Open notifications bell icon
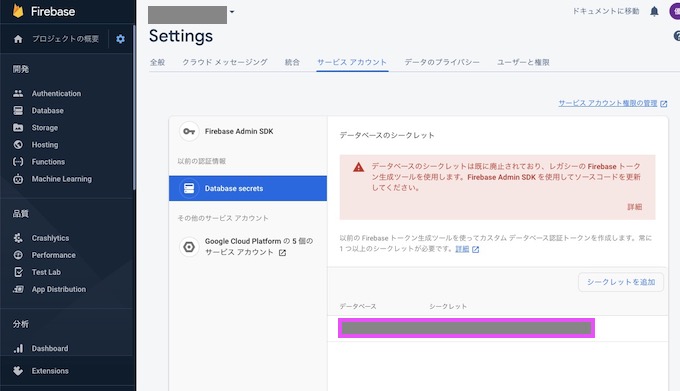Viewport: 680px width, 391px height. (x=654, y=12)
